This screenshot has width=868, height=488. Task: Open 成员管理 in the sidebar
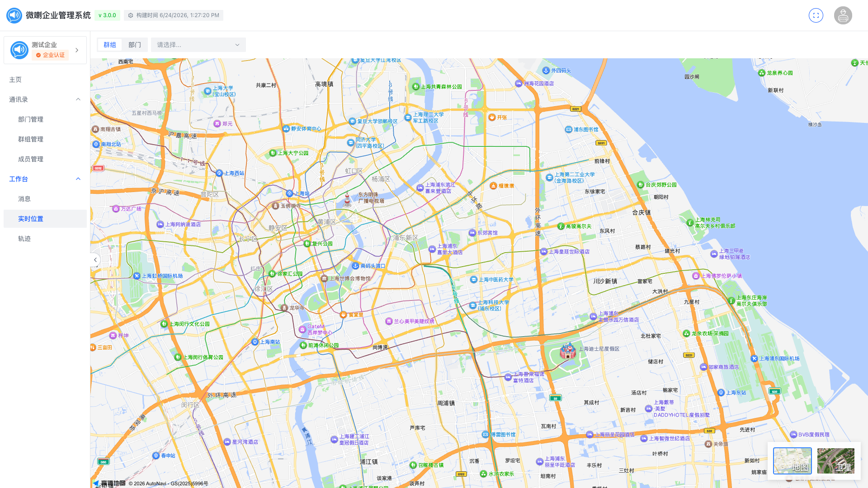pyautogui.click(x=45, y=159)
